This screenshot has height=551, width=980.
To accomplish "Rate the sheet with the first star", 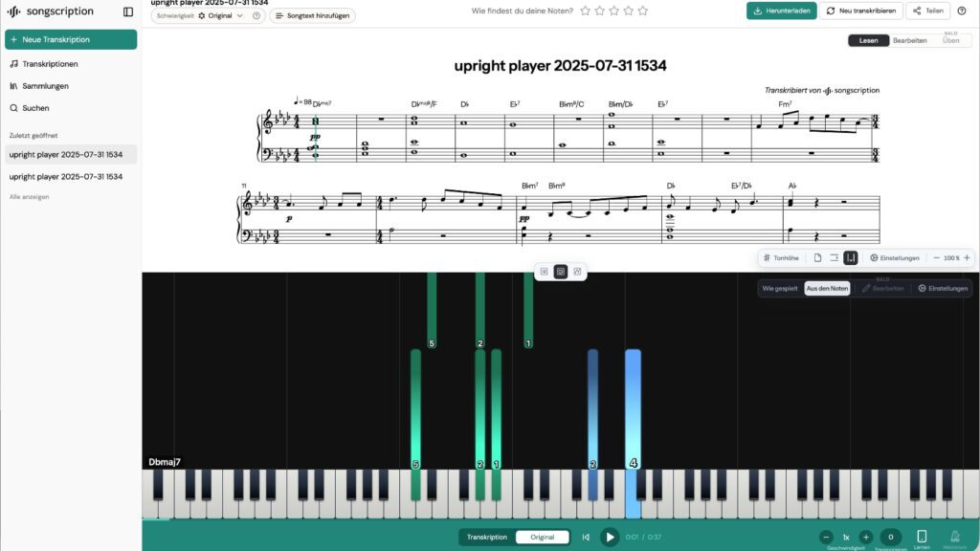I will 585,11.
